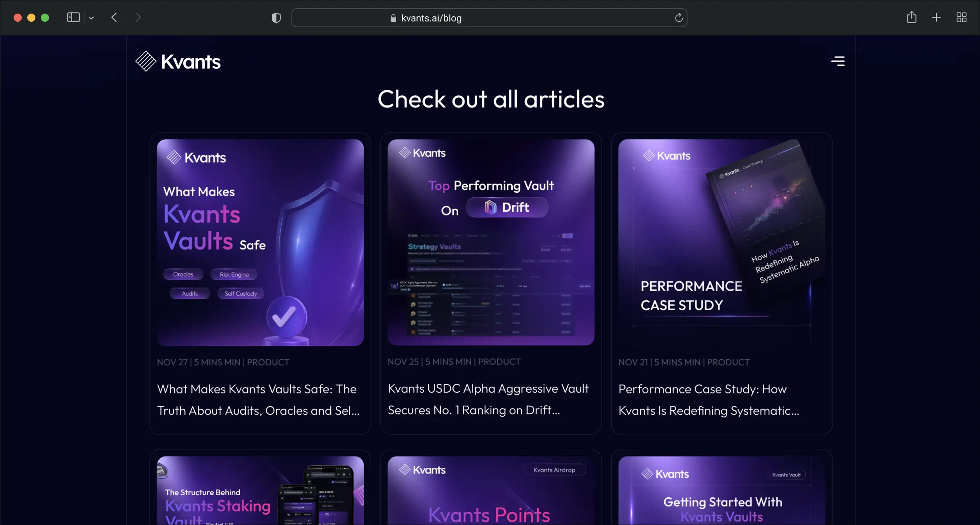This screenshot has width=980, height=525.
Task: Show the tab overview grid icon
Action: tap(961, 18)
